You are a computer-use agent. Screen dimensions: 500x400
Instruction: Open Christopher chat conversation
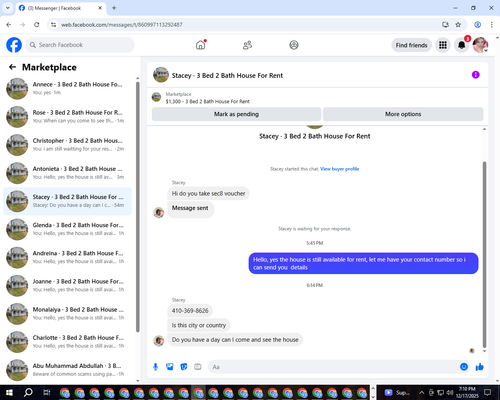point(67,145)
